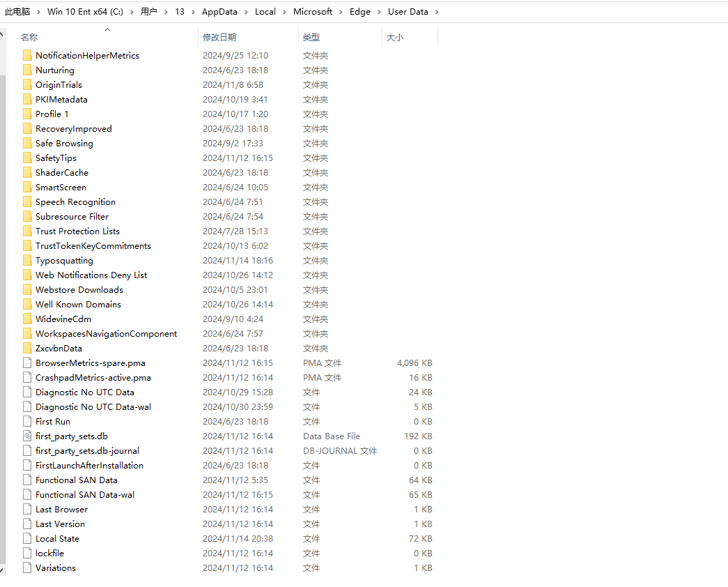The image size is (728, 587).
Task: Click the left pane vertical scrollbar
Action: 3,319
